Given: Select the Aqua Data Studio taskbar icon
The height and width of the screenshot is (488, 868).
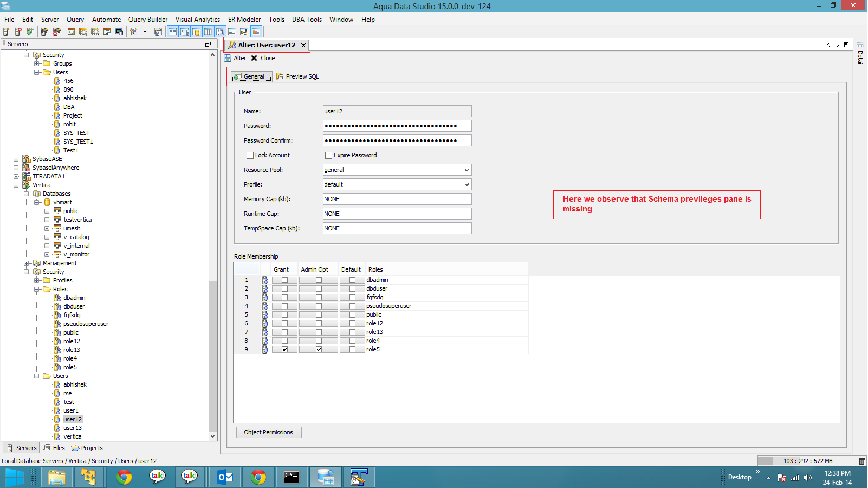Looking at the screenshot, I should point(325,477).
